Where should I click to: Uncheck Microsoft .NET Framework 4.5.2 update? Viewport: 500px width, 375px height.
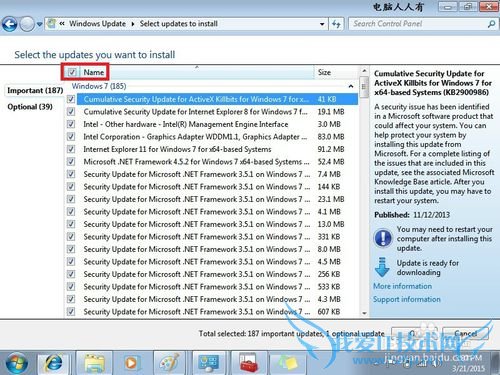point(71,162)
